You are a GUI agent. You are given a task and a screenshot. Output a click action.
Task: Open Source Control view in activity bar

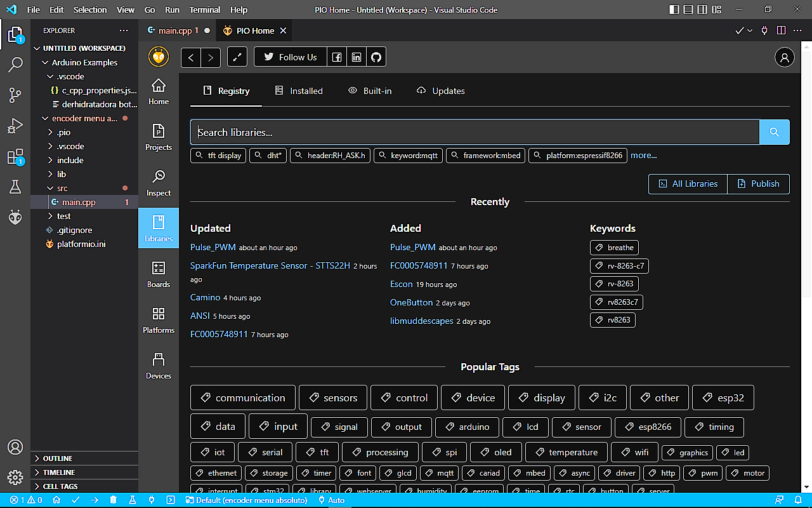click(x=15, y=95)
